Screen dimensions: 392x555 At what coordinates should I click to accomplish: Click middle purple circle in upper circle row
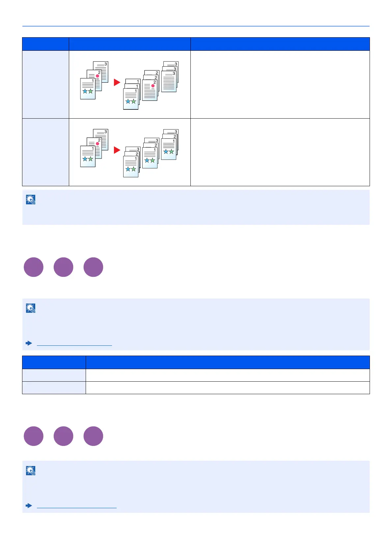(64, 267)
